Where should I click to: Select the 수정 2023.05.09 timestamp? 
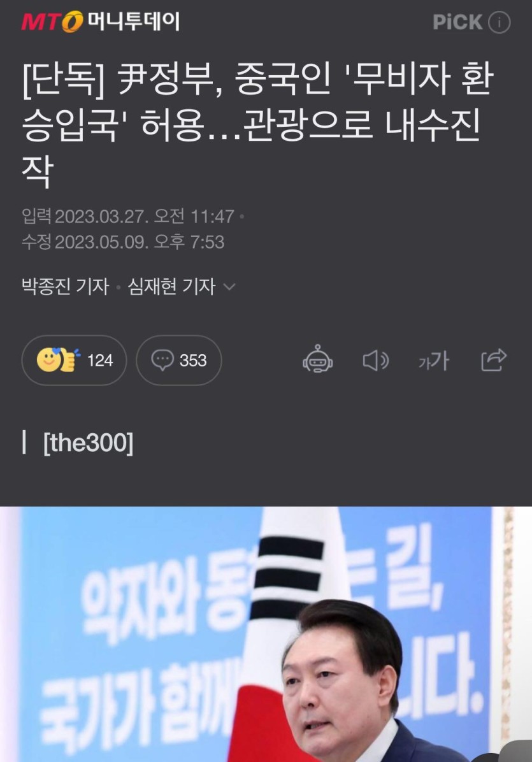coord(123,242)
